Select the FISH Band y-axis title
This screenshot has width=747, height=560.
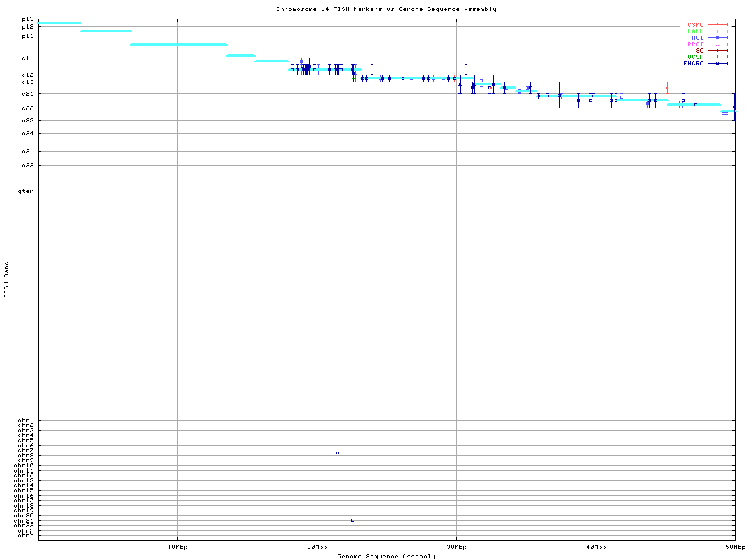6,279
